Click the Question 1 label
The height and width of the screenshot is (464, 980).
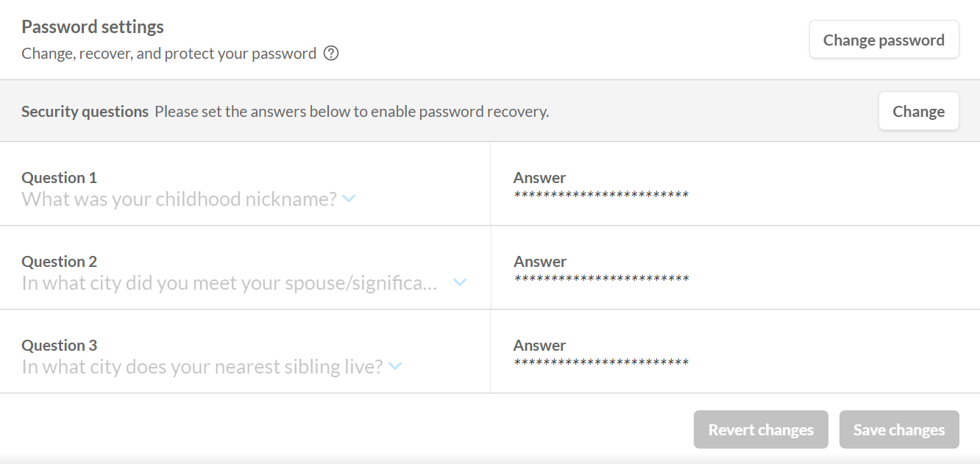pyautogui.click(x=59, y=177)
